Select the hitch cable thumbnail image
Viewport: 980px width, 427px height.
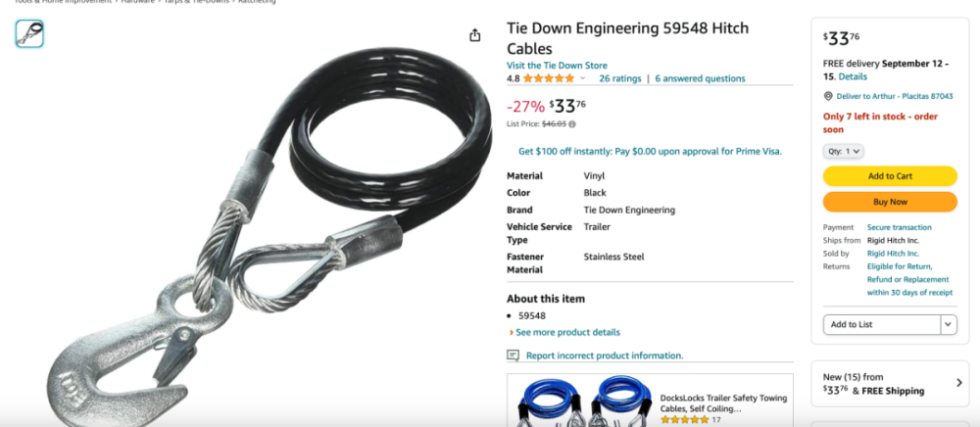(x=30, y=33)
